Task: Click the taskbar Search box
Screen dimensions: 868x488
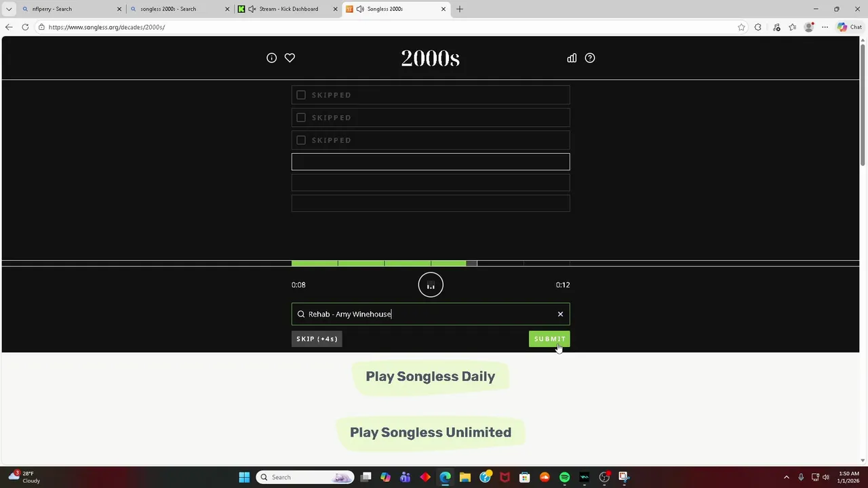Action: [x=305, y=477]
